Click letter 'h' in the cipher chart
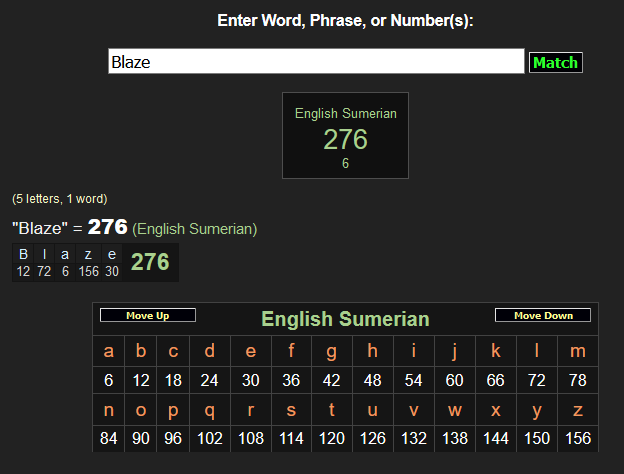Screen dimensions: 624x474 click(x=373, y=351)
